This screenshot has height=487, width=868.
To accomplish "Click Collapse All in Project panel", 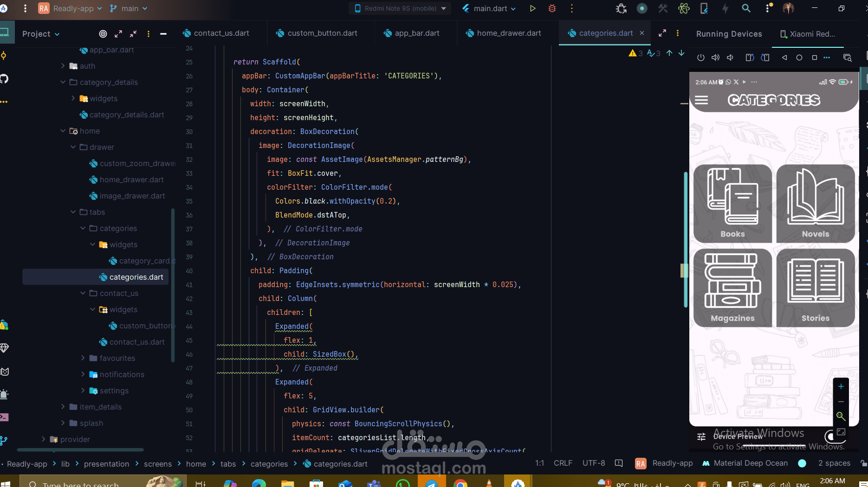I will coord(133,34).
